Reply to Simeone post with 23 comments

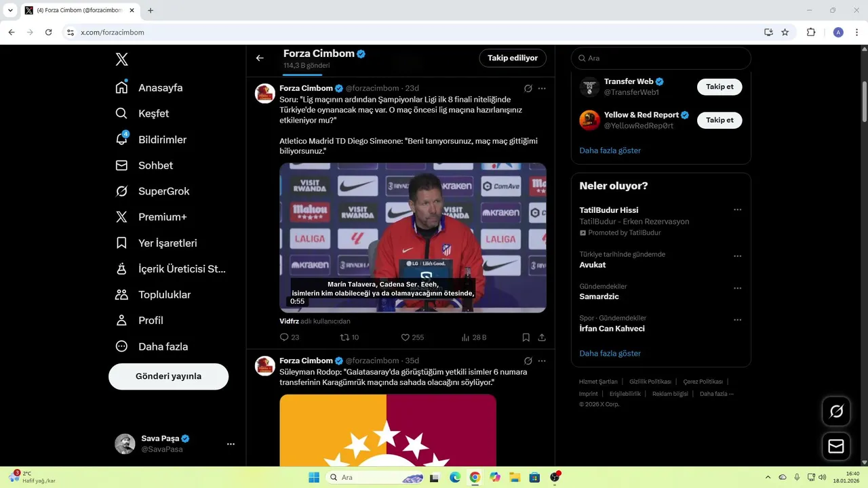tap(290, 337)
